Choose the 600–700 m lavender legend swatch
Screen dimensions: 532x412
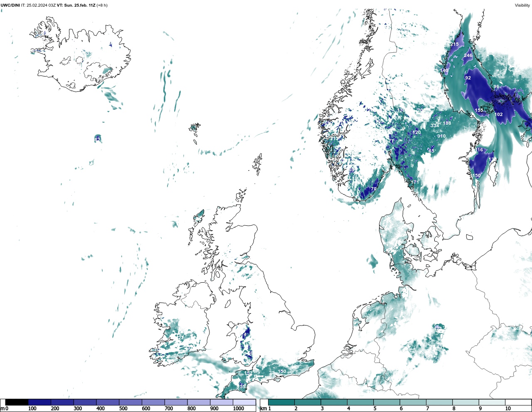(x=153, y=402)
